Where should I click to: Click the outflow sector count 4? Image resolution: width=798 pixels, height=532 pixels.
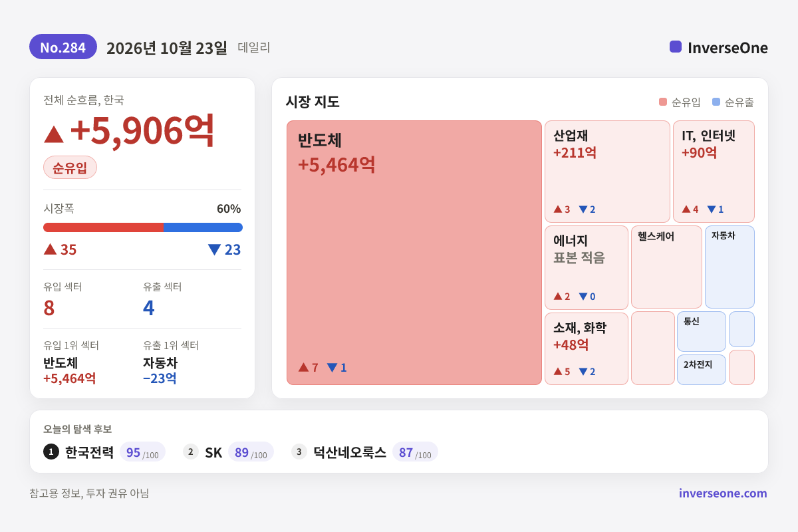click(149, 308)
